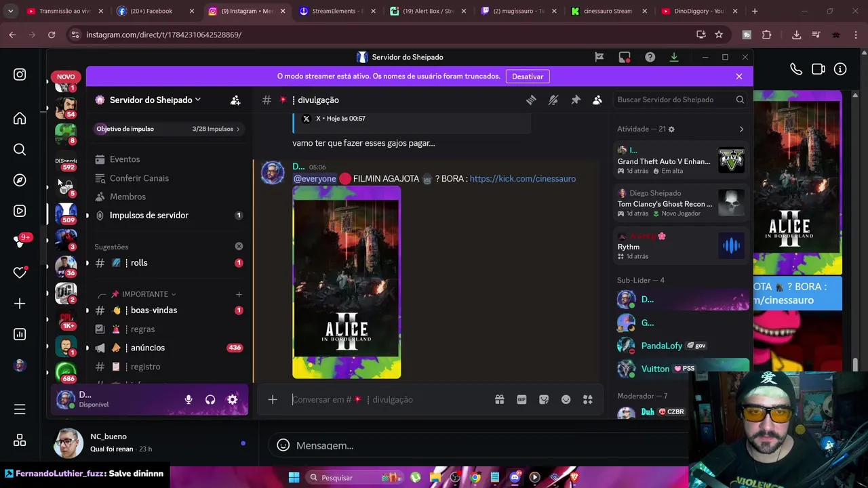Open Discord invite people icon
868x488 pixels.
coord(235,100)
